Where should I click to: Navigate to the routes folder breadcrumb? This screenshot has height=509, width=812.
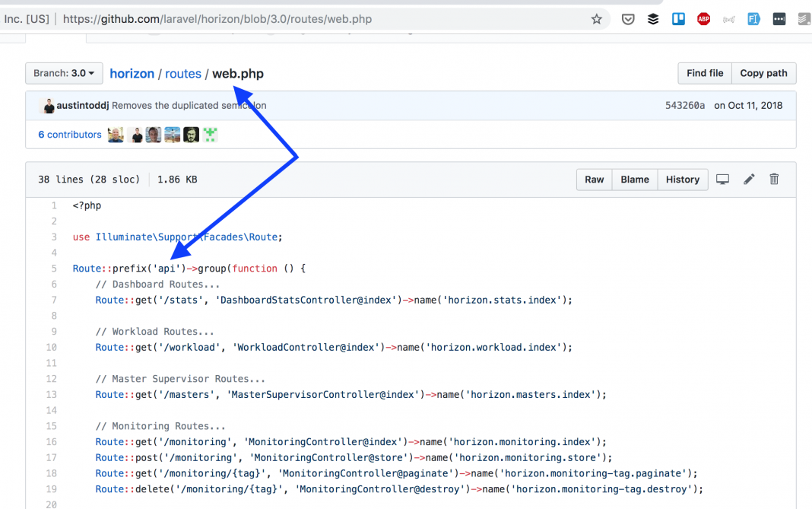point(183,74)
